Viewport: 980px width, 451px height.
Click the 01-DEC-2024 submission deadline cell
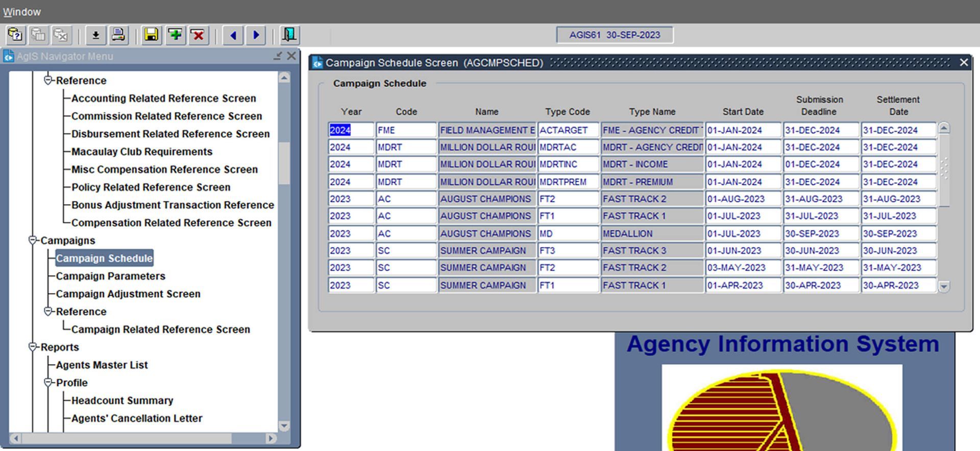tap(821, 164)
